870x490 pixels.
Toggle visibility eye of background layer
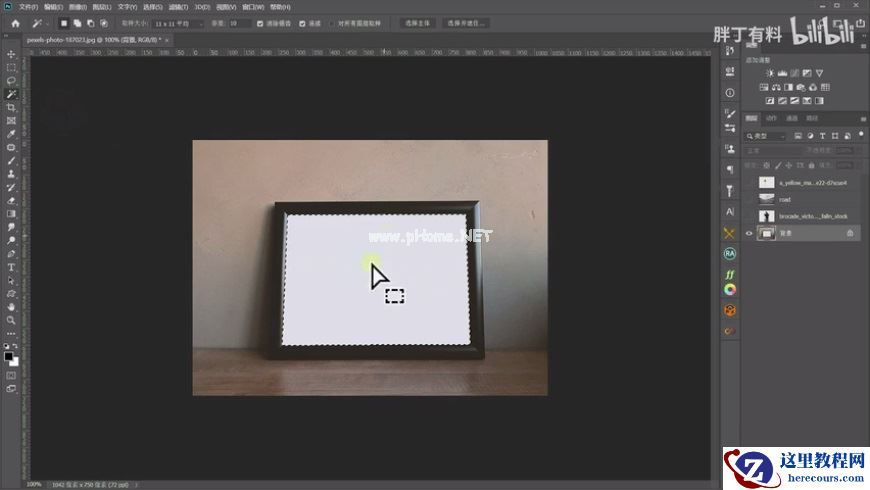tap(748, 234)
